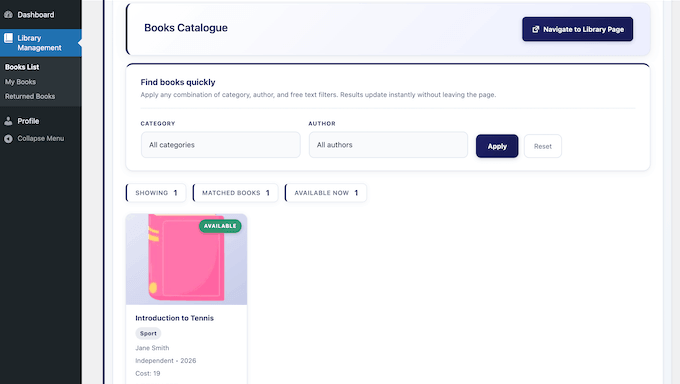This screenshot has height=384, width=680.
Task: Open Introduction to Tennis book title
Action: [174, 318]
